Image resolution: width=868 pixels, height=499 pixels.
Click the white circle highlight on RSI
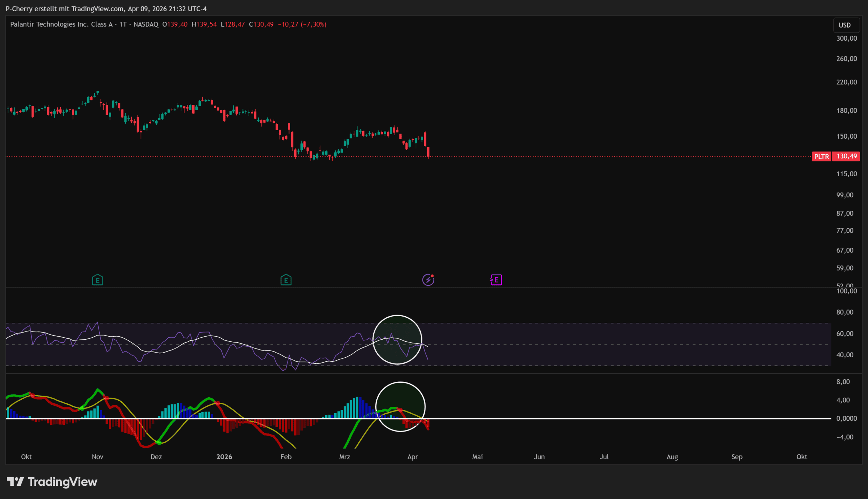click(x=397, y=340)
